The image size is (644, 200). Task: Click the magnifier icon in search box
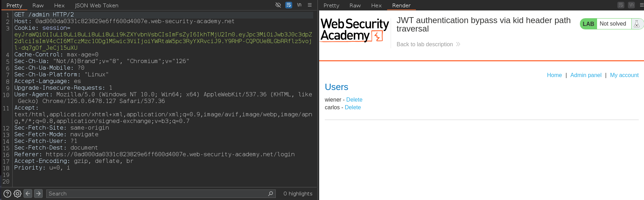click(x=270, y=193)
